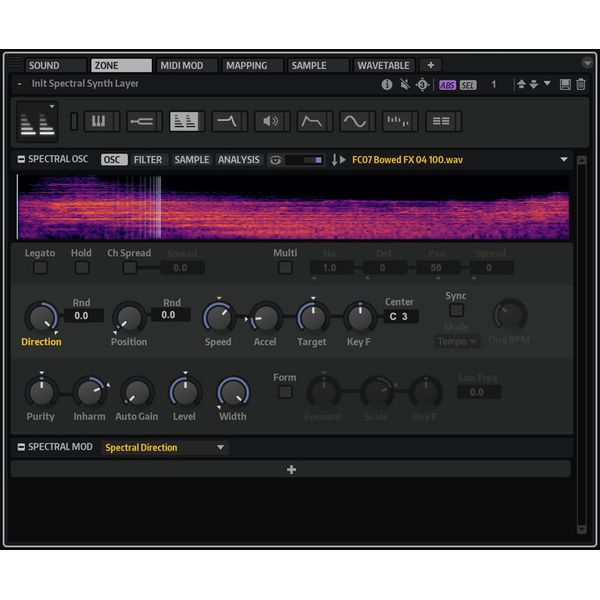Enable the Legato checkbox

coord(40,268)
